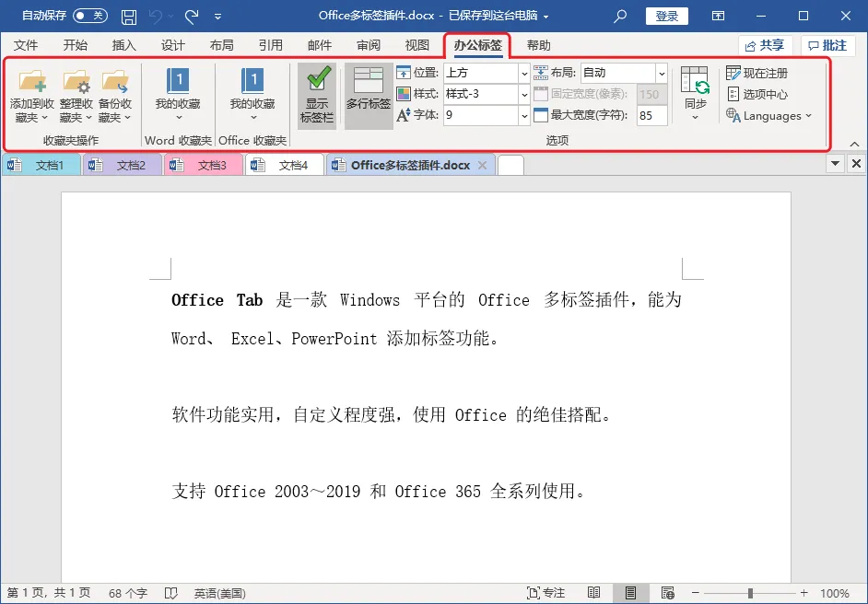Screen dimensions: 868x604
Task: Click the 登录 sign-in button
Action: pyautogui.click(x=666, y=16)
